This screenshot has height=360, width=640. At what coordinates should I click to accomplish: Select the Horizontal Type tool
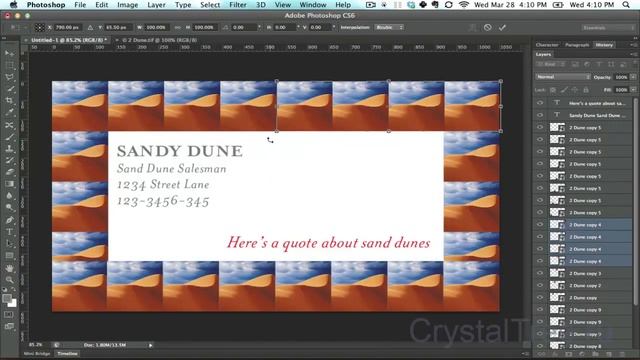pyautogui.click(x=9, y=232)
